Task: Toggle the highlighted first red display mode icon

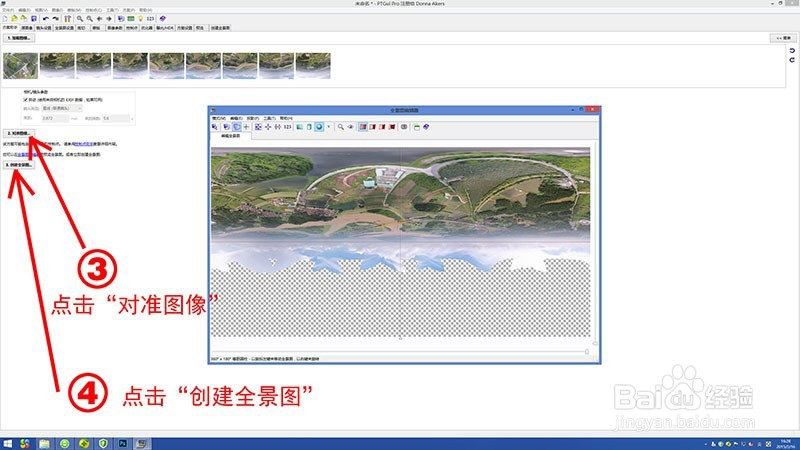Action: click(x=363, y=127)
